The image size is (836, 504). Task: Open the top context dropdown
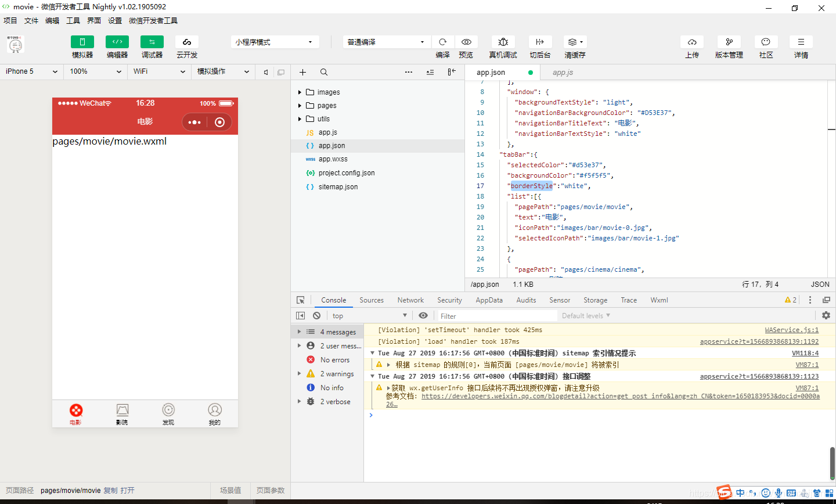[x=370, y=316]
